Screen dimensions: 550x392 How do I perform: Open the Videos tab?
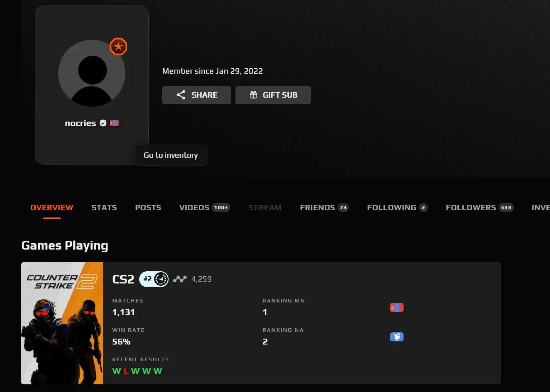[204, 208]
